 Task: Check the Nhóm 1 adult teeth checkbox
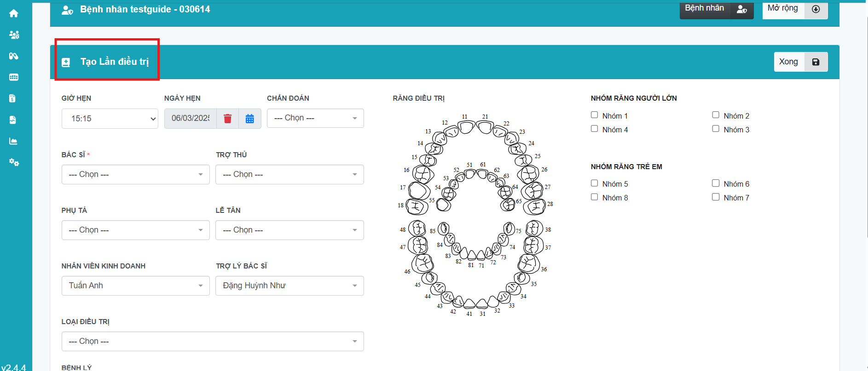point(594,115)
